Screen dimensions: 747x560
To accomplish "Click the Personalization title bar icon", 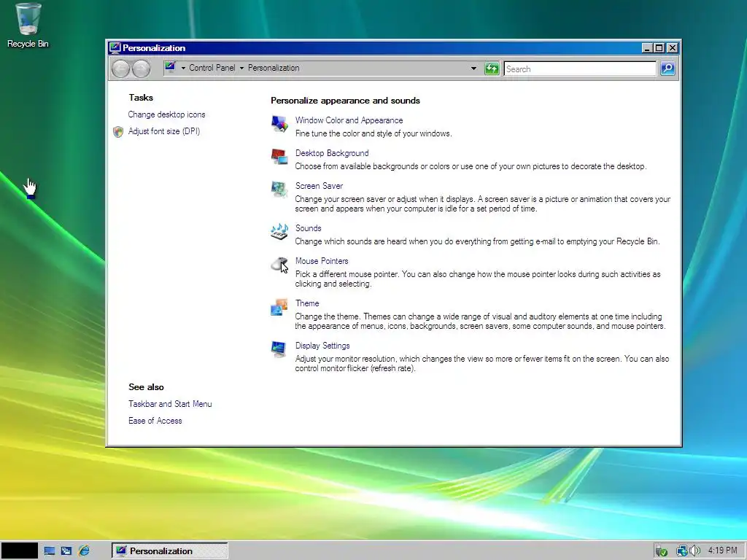I will tap(115, 47).
